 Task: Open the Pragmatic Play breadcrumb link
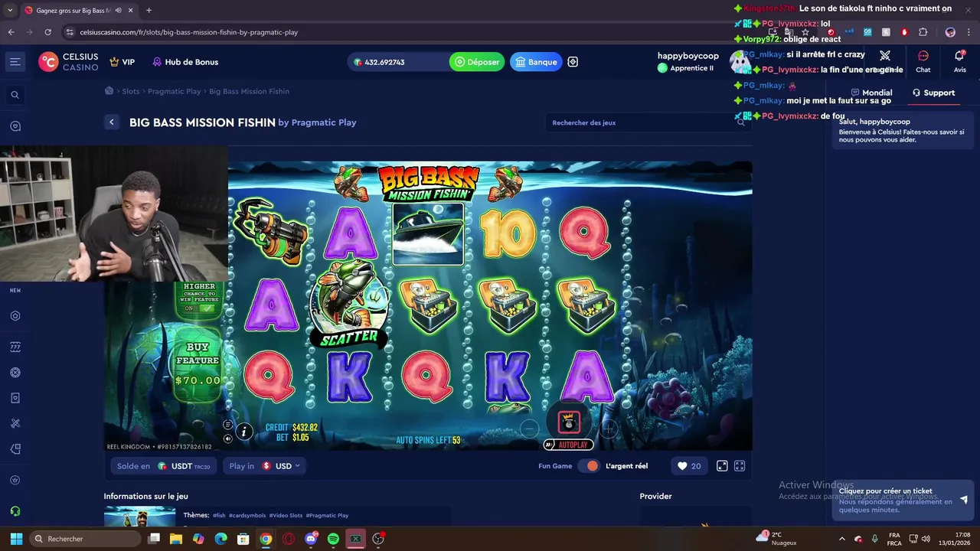click(174, 91)
